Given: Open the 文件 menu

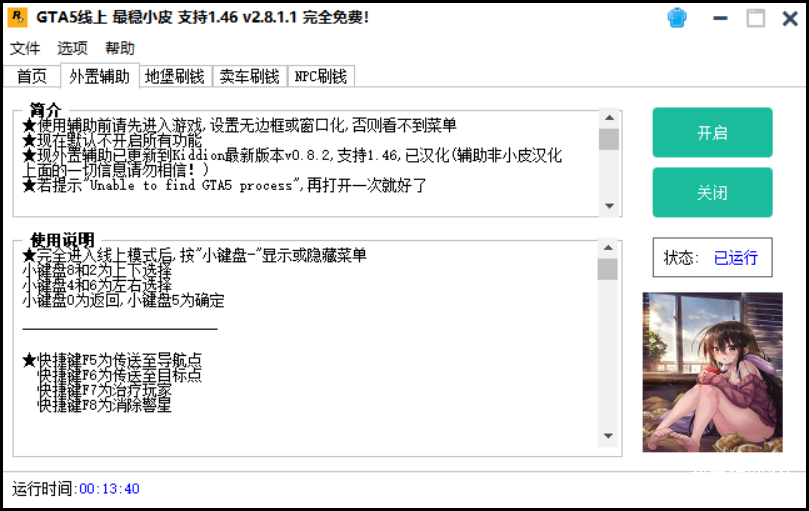Looking at the screenshot, I should coord(25,49).
